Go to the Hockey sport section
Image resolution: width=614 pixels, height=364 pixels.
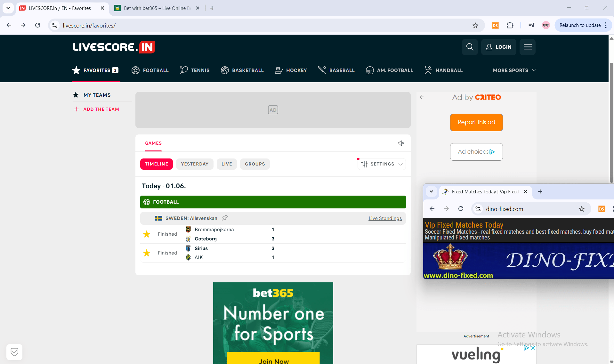click(291, 70)
